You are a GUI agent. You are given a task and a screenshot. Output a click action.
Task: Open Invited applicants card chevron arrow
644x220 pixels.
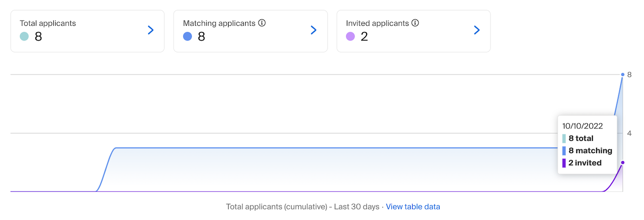[477, 30]
